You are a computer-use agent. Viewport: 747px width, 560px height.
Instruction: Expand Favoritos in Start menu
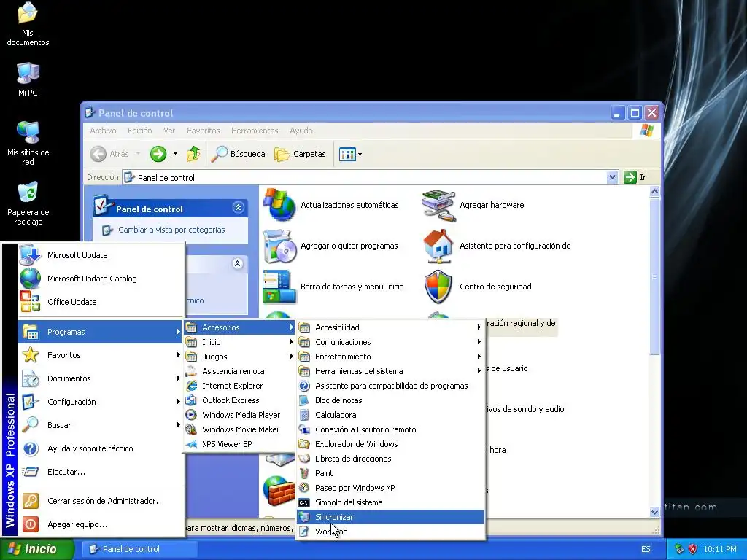pyautogui.click(x=101, y=355)
